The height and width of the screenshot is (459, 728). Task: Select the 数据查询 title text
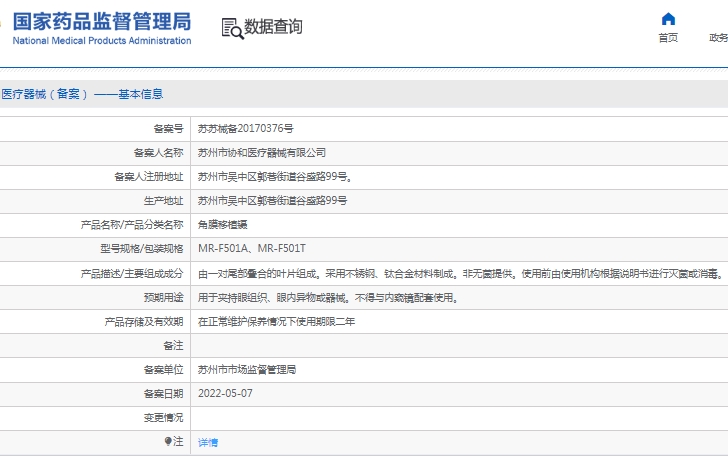273,26
